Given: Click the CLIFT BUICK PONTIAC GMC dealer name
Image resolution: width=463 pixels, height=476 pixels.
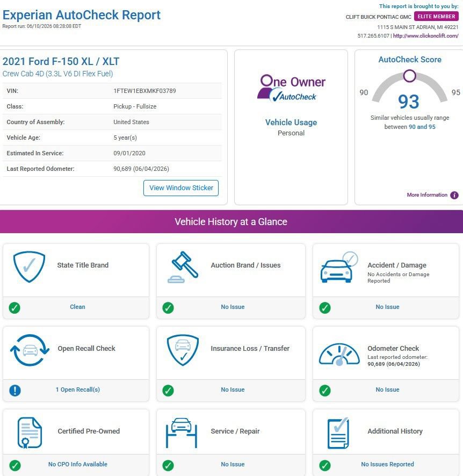Looking at the screenshot, I should click(378, 17).
